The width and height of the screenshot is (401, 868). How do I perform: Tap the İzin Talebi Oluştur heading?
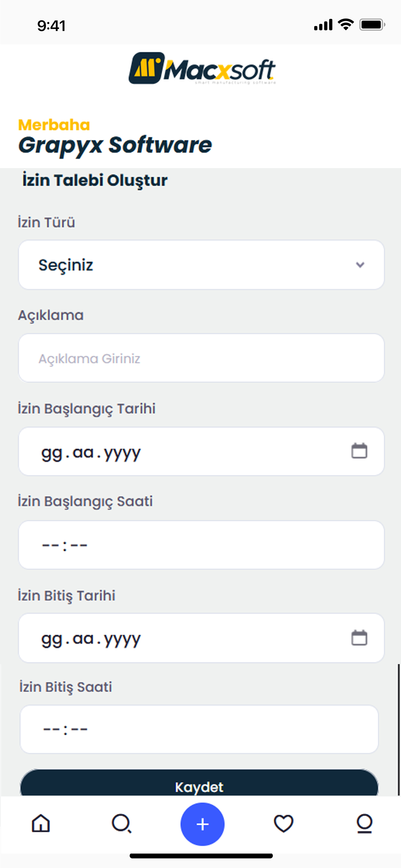(x=95, y=180)
